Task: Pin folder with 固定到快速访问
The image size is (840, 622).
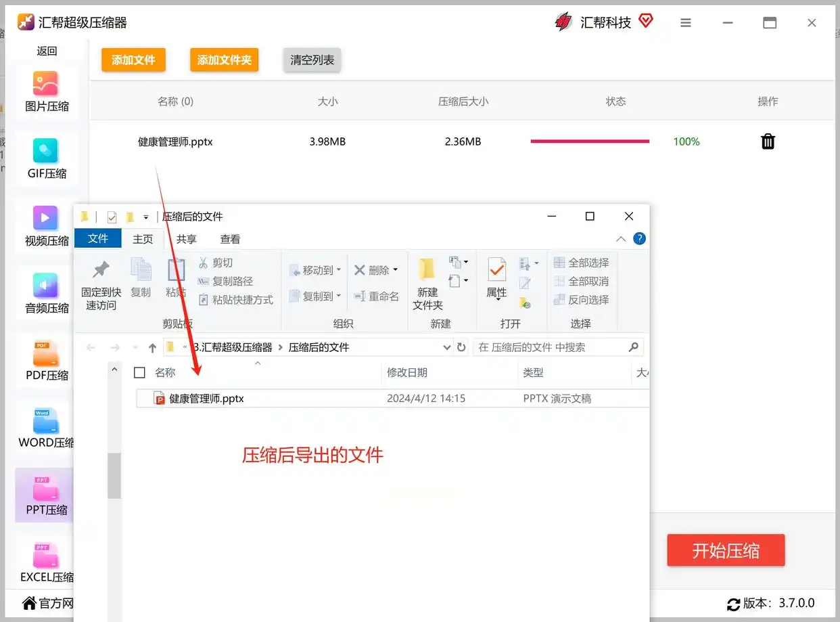Action: (100, 284)
